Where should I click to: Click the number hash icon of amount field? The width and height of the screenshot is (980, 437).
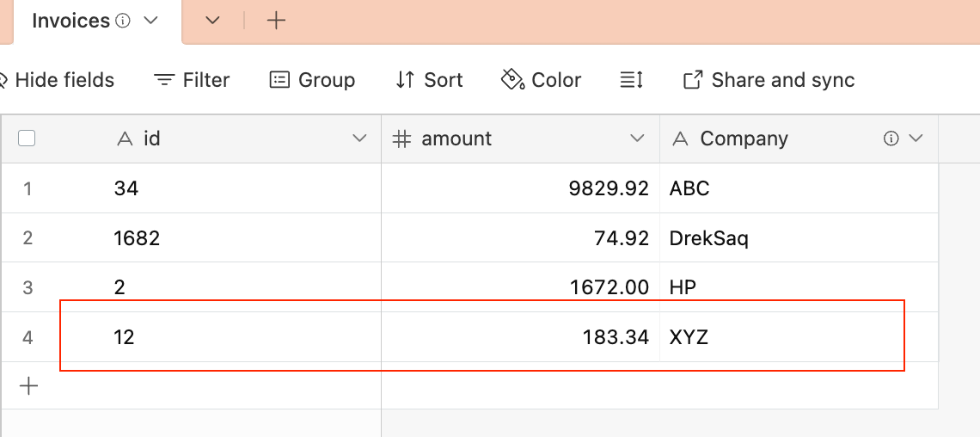pos(401,138)
